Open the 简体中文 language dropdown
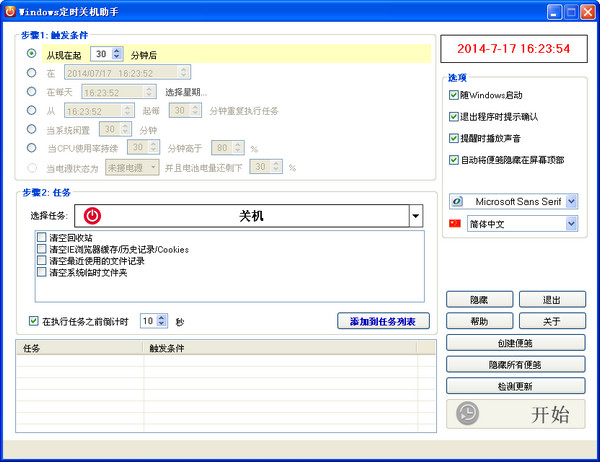Image resolution: width=600 pixels, height=462 pixels. coord(571,224)
